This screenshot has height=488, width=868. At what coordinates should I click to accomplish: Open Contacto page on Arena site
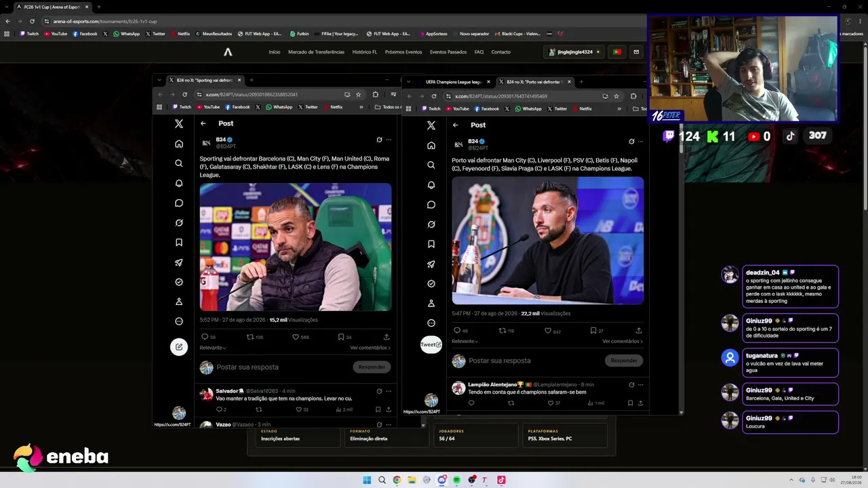click(500, 52)
